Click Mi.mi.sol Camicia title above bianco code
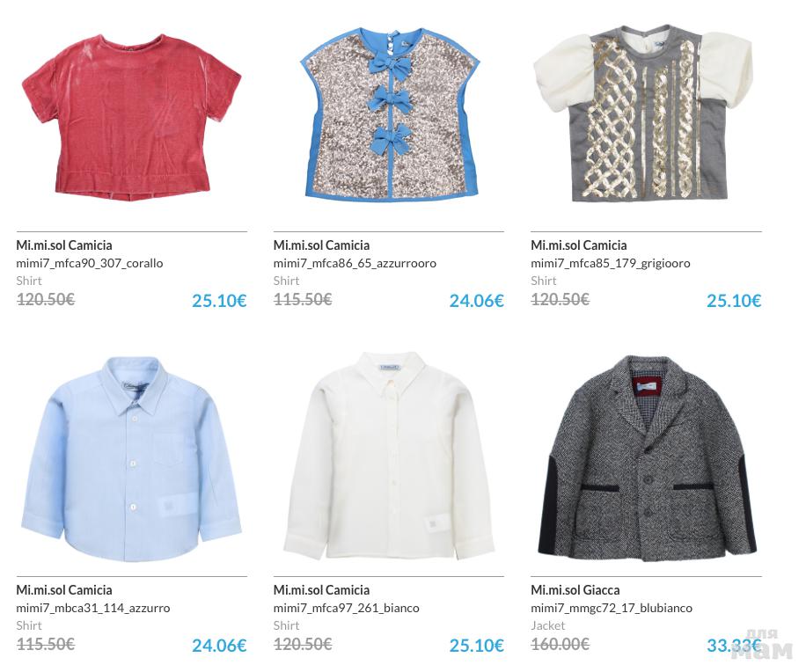 321,590
